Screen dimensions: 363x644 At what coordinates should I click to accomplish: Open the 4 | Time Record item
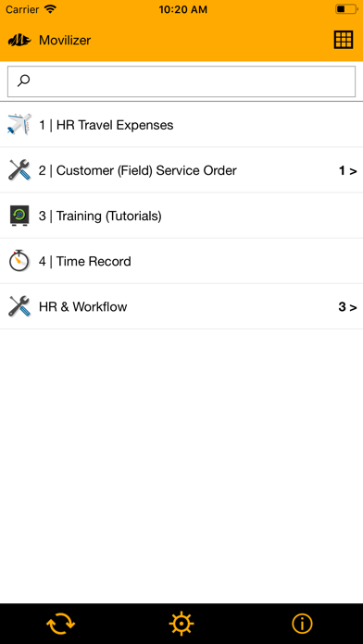(x=181, y=261)
